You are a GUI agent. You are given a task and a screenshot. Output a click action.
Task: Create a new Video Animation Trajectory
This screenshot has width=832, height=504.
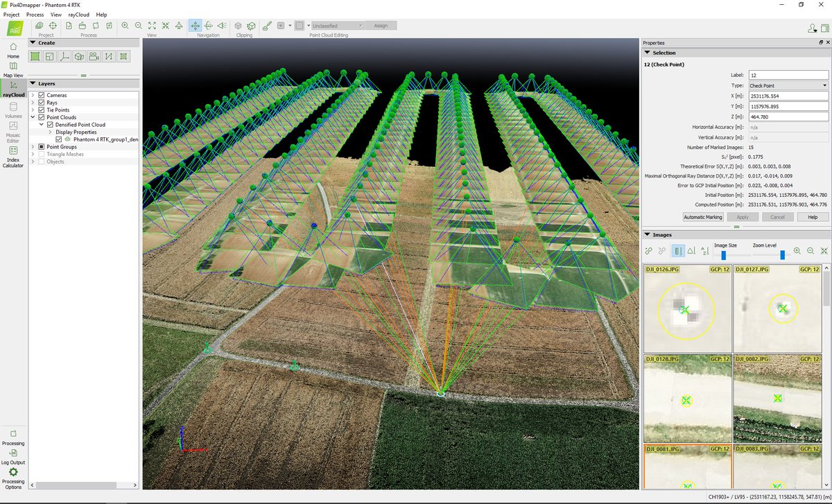pos(94,56)
